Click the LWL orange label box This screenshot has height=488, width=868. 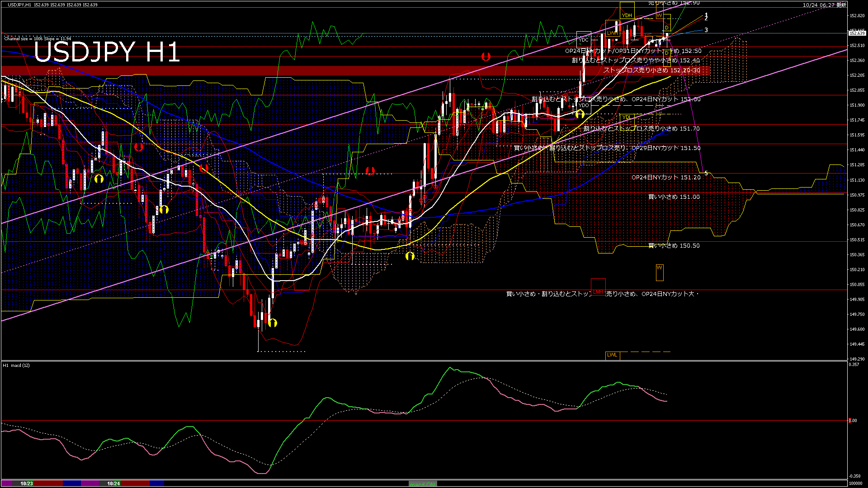click(x=612, y=355)
